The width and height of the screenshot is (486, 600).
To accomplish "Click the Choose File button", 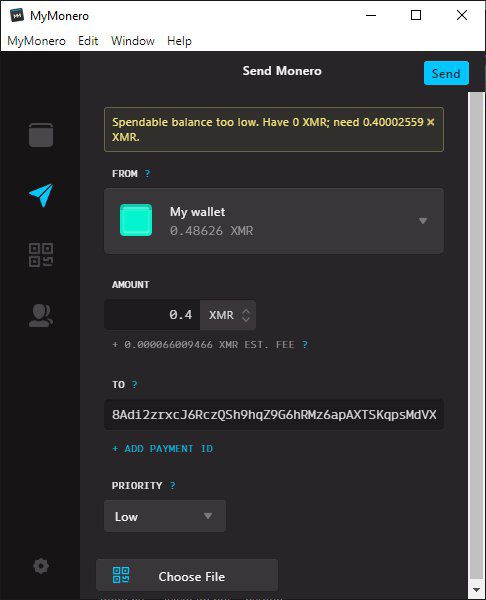I will click(x=187, y=575).
